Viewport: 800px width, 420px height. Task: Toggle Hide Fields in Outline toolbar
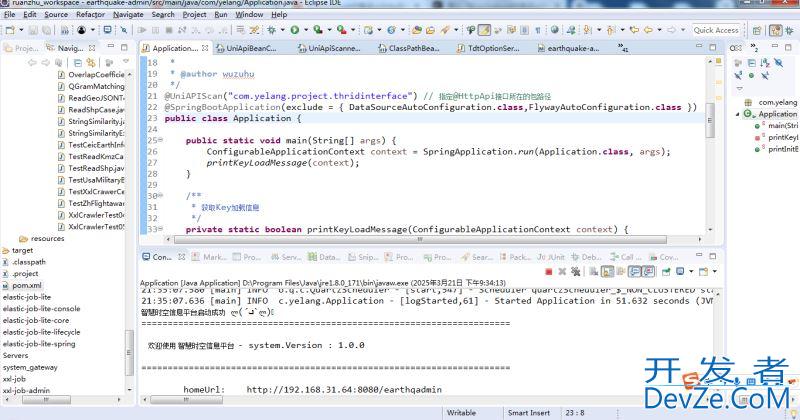point(778,63)
